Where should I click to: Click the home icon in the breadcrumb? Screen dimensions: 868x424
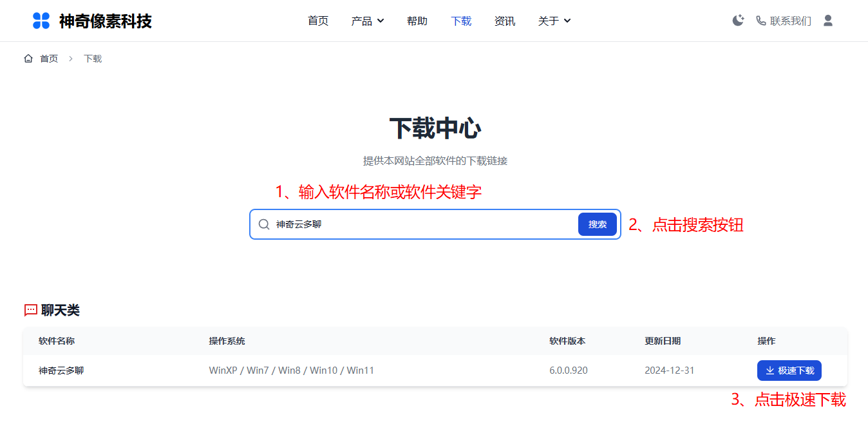click(28, 58)
